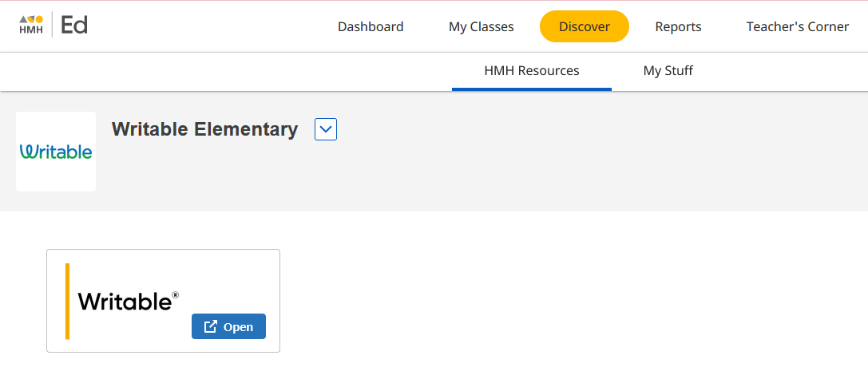The width and height of the screenshot is (868, 375).
Task: Click the HMH letters under the logo
Action: coord(31,30)
